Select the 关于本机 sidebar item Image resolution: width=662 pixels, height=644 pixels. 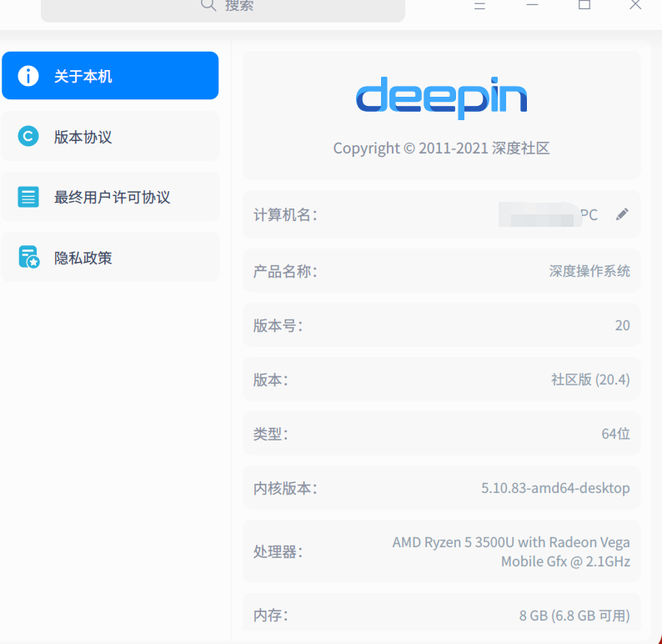point(110,76)
